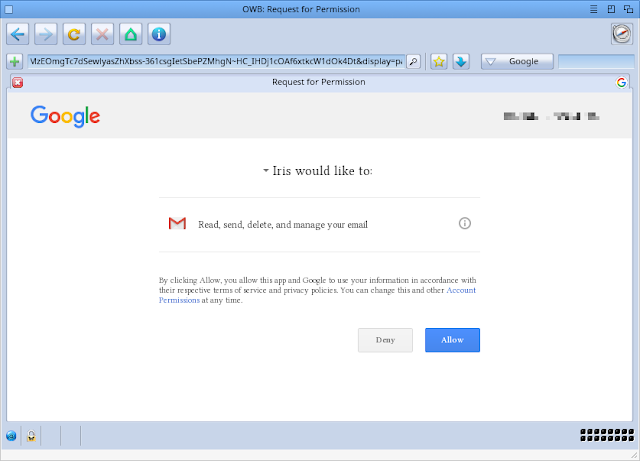
Task: Click the dotted progress indicator in status bar
Action: pos(607,435)
